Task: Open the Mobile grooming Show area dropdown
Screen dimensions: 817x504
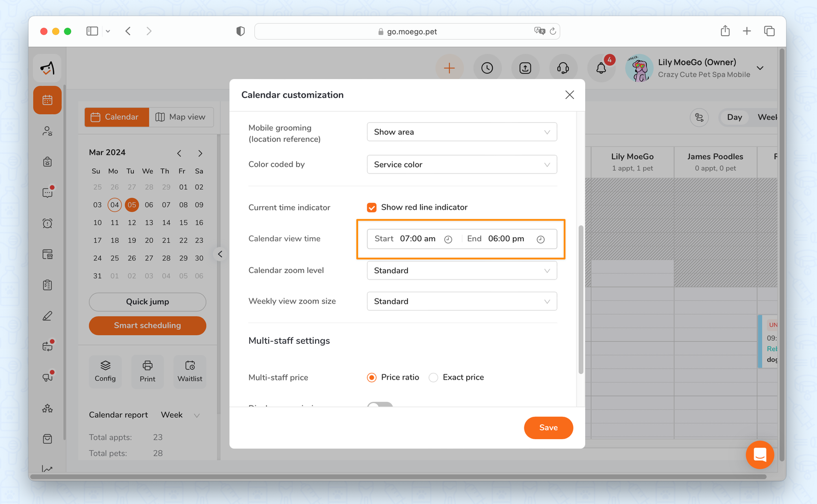Action: point(461,132)
